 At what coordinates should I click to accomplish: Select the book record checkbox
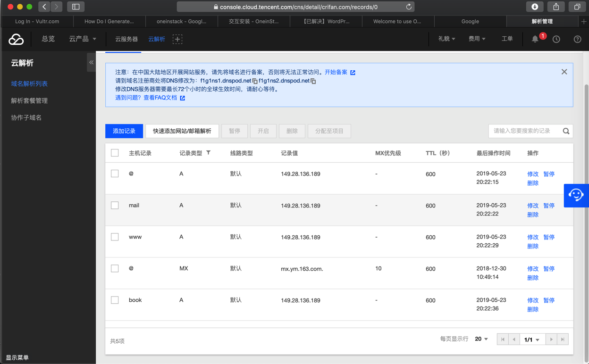[x=115, y=300]
